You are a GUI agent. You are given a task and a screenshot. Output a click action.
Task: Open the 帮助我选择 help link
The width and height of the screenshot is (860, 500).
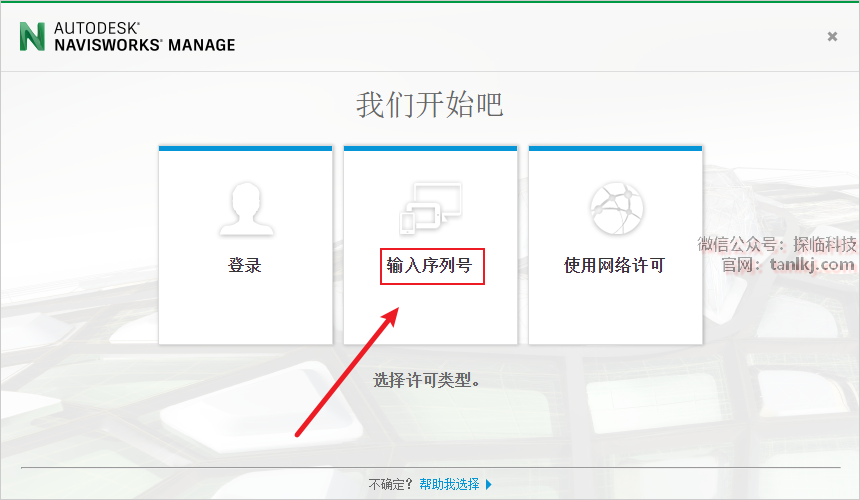click(x=449, y=484)
